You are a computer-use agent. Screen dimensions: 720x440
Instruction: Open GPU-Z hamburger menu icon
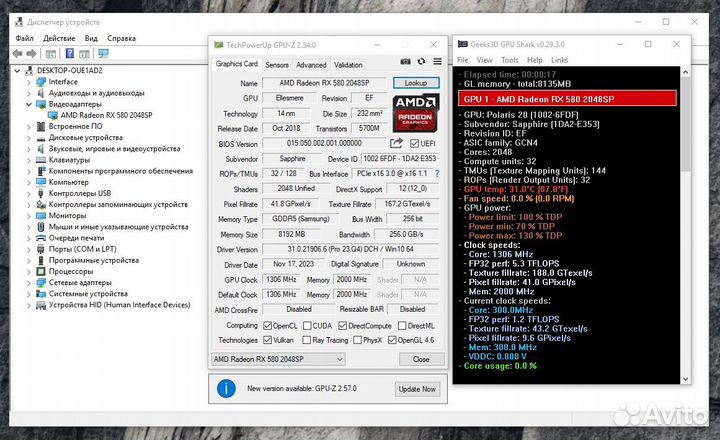click(x=438, y=62)
